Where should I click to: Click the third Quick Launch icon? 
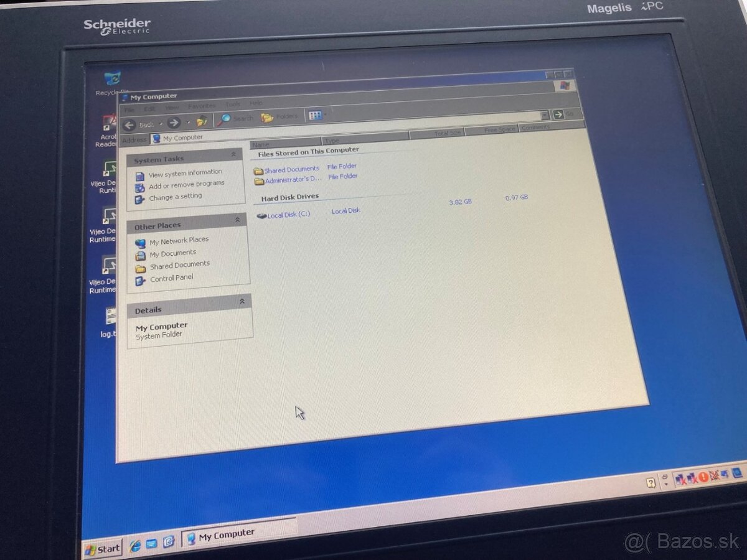[168, 541]
